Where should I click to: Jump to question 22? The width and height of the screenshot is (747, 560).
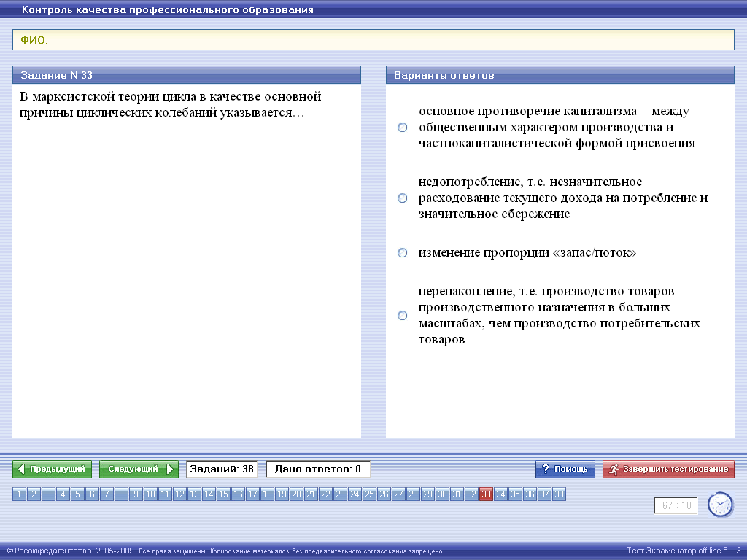[x=325, y=494]
